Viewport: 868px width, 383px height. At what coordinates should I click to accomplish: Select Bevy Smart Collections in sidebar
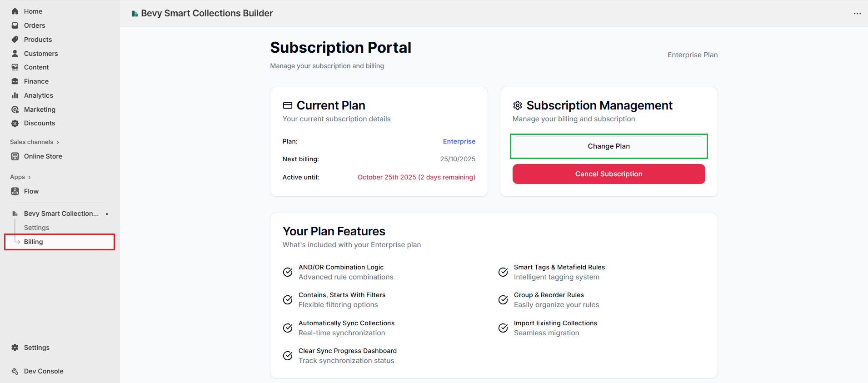(61, 213)
